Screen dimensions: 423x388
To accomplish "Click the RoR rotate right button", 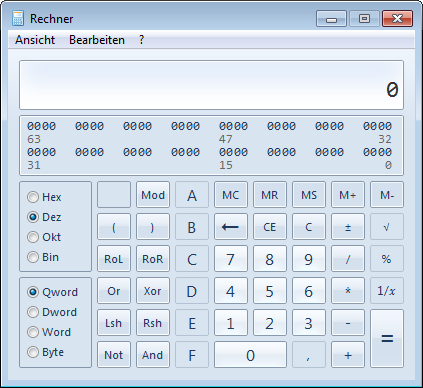I will [153, 259].
